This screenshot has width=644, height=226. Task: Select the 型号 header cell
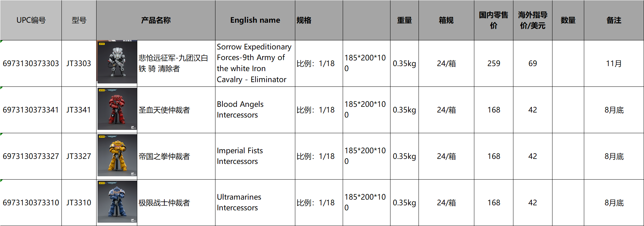[x=79, y=20]
